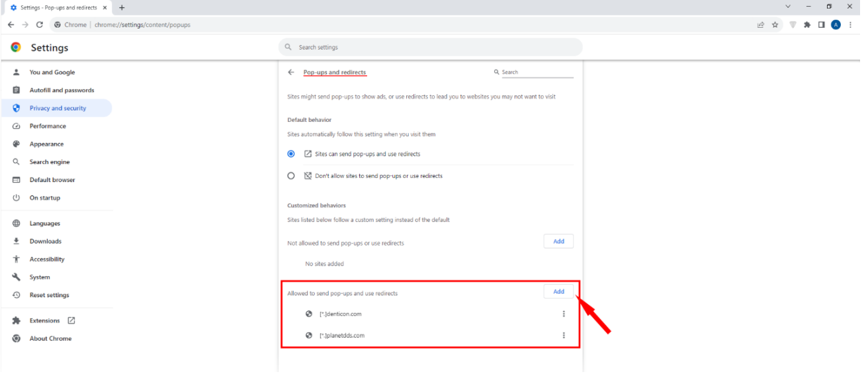Open Privacy and security settings section

tap(58, 108)
